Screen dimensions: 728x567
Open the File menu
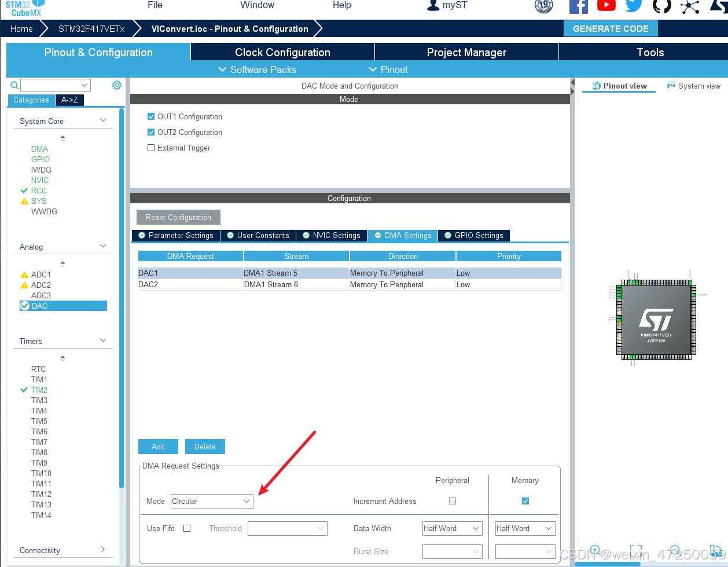coord(155,5)
